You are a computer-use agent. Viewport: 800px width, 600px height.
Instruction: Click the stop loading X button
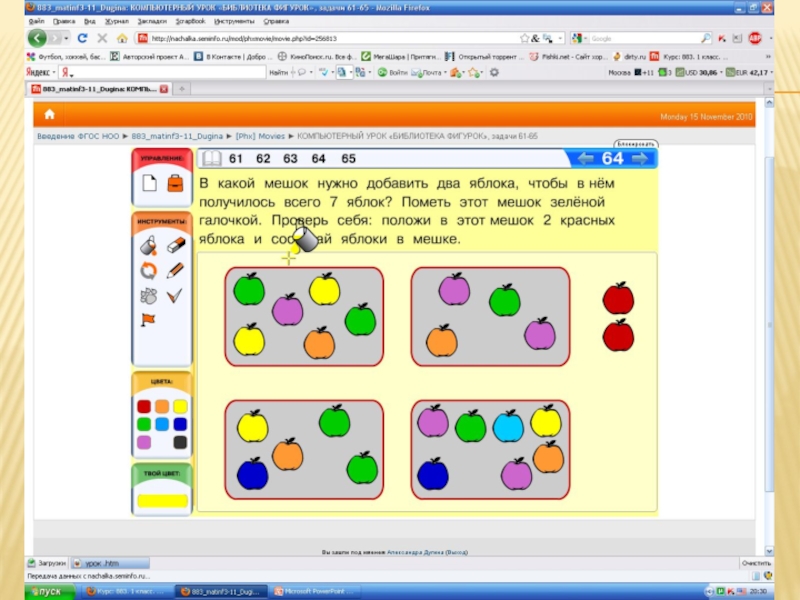(102, 38)
